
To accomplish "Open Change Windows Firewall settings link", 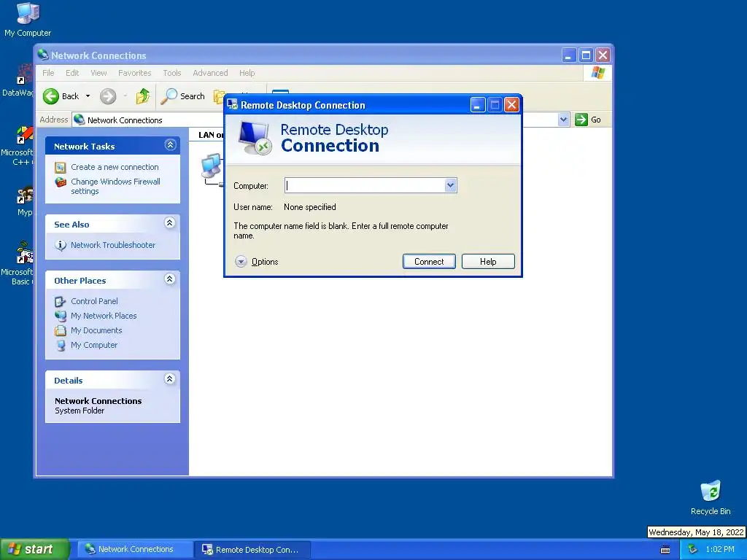I will (x=116, y=186).
